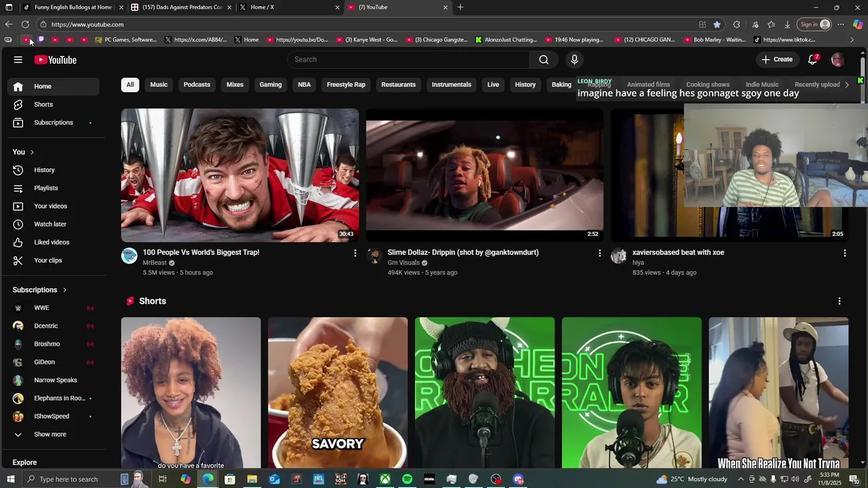
Task: Open Spotify from the taskbar
Action: [x=407, y=479]
